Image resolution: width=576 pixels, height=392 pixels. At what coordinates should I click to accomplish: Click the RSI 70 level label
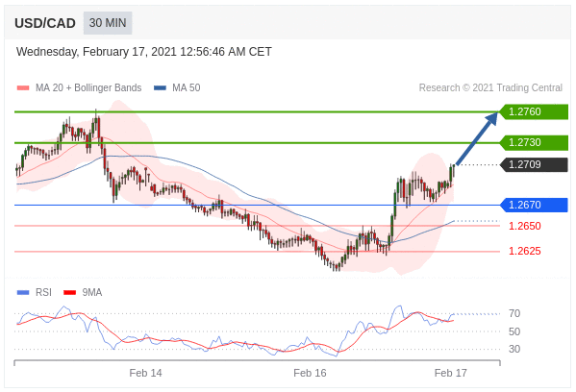(x=514, y=313)
